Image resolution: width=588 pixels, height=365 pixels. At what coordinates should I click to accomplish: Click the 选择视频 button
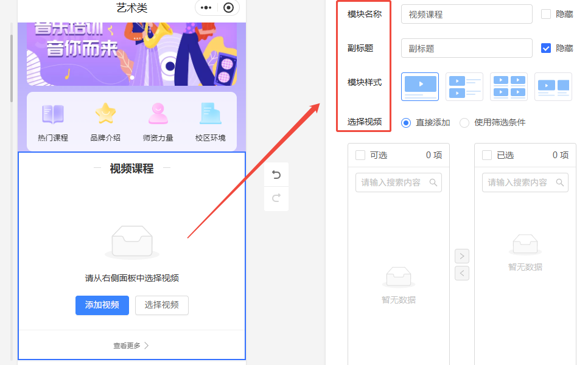click(x=162, y=305)
